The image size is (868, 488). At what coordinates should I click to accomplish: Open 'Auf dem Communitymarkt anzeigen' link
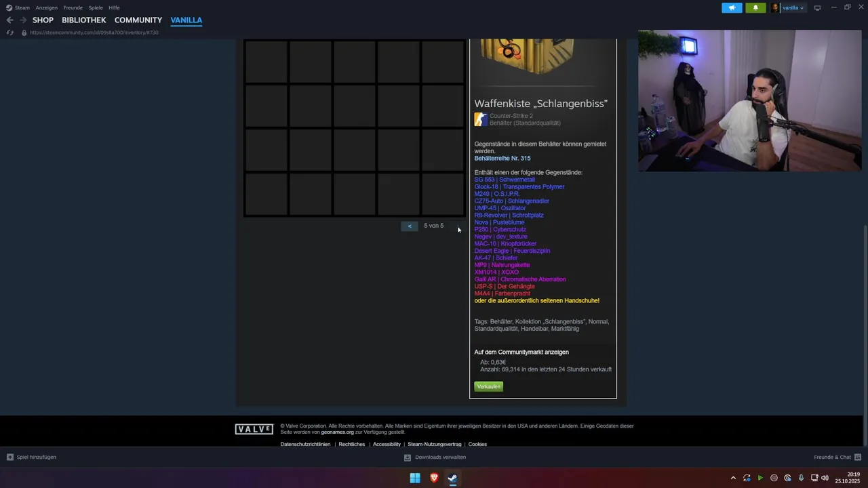tap(521, 352)
